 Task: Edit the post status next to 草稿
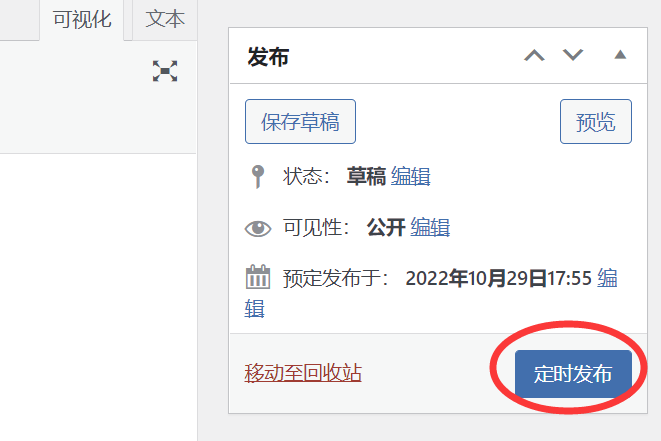(x=411, y=176)
